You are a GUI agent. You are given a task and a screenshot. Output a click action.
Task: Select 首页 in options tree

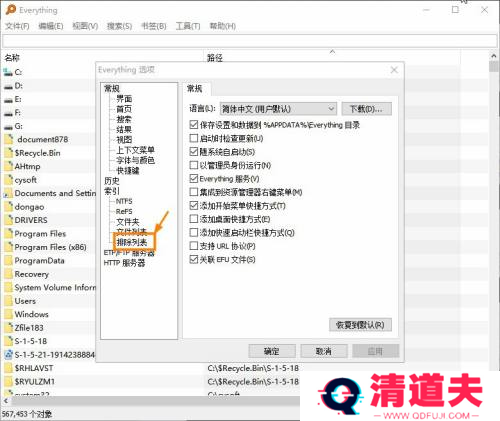(124, 109)
